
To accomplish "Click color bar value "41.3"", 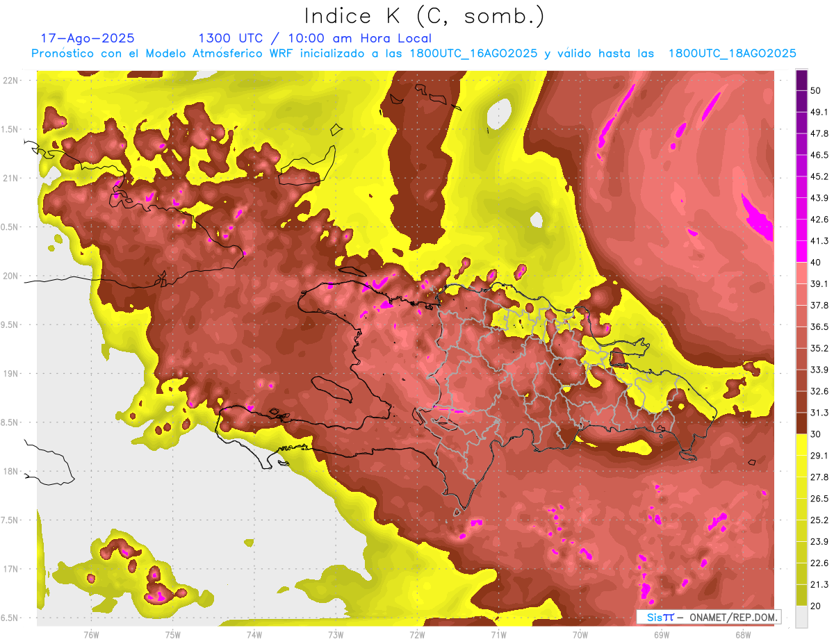I will click(819, 241).
